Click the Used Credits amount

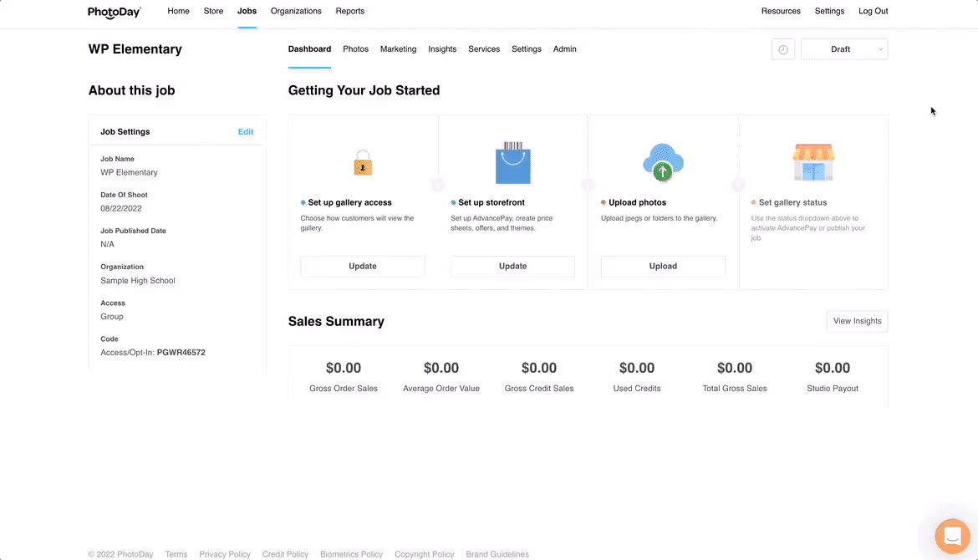click(x=637, y=368)
